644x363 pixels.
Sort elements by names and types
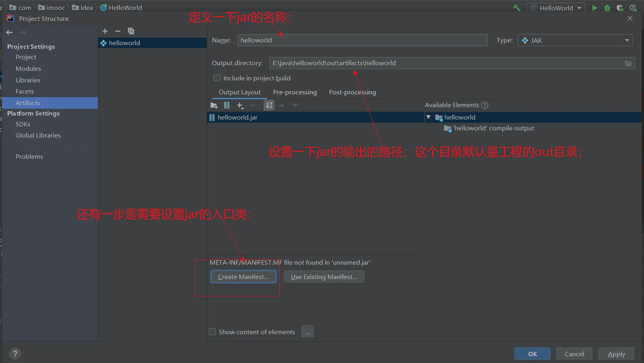coord(269,106)
